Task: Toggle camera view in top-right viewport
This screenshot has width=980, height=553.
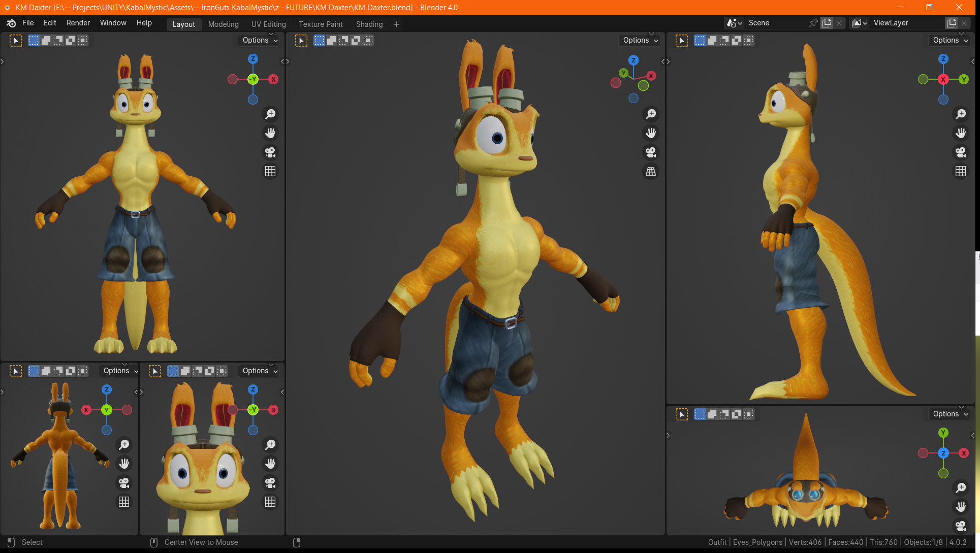Action: [960, 152]
